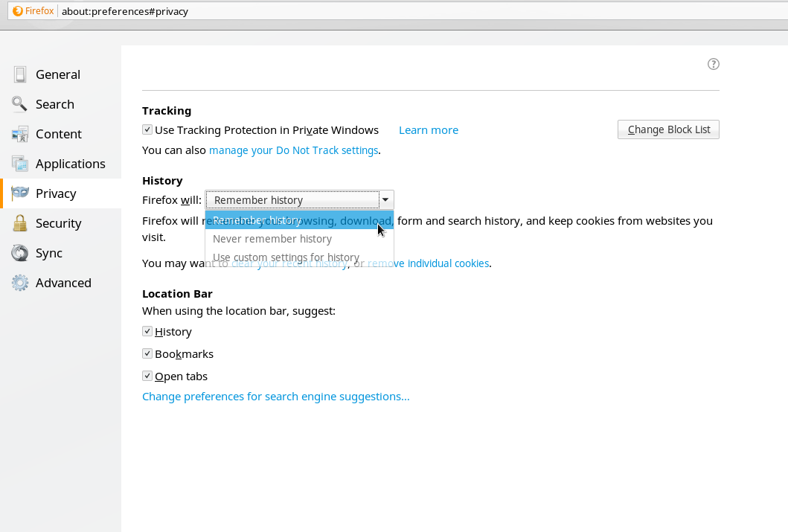This screenshot has width=788, height=532.
Task: Uncheck the History suggestion checkbox
Action: click(147, 331)
